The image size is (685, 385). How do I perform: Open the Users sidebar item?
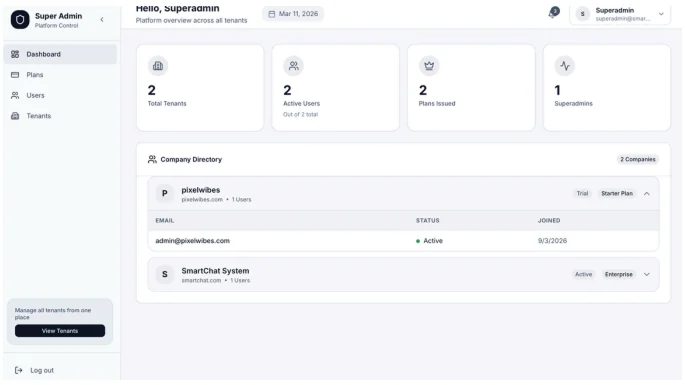pyautogui.click(x=60, y=95)
